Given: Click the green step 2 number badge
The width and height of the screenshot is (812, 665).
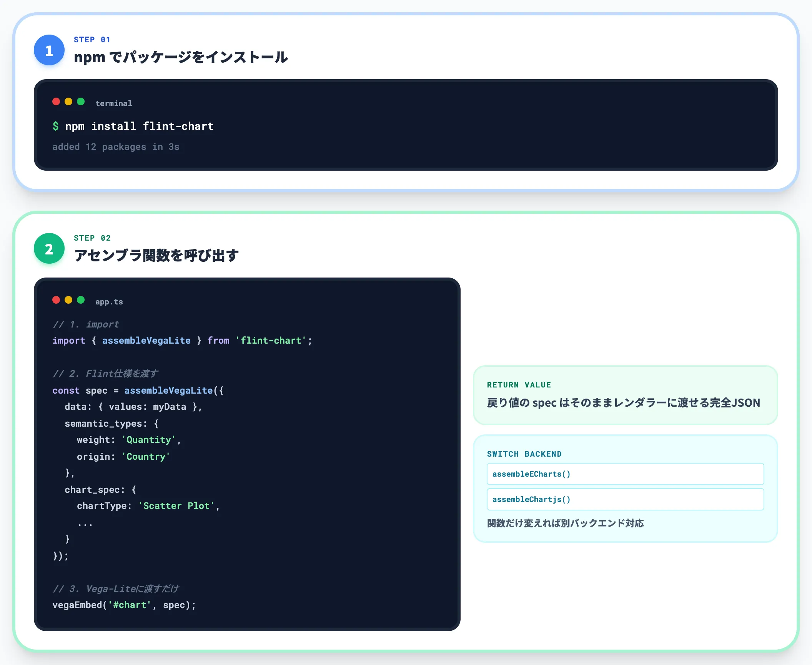Looking at the screenshot, I should 49,248.
